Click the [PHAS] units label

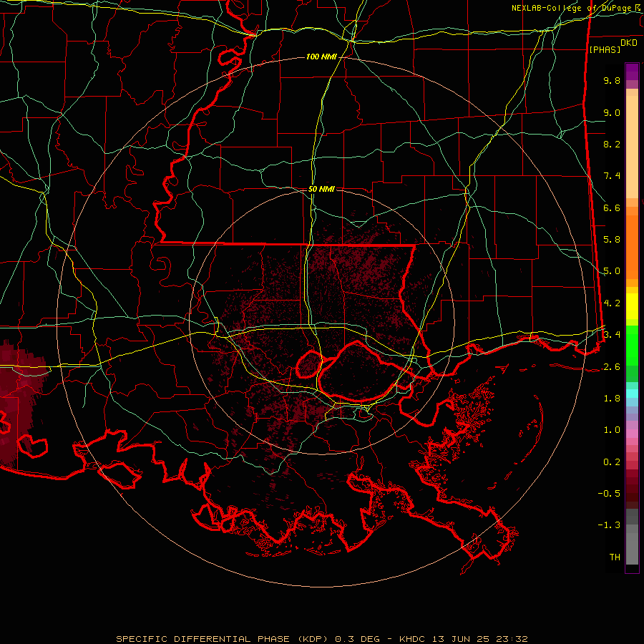pos(605,49)
